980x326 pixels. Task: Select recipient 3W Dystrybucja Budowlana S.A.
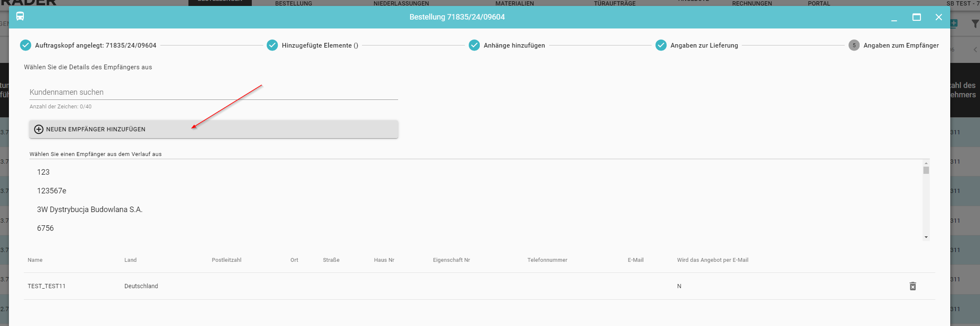point(90,210)
